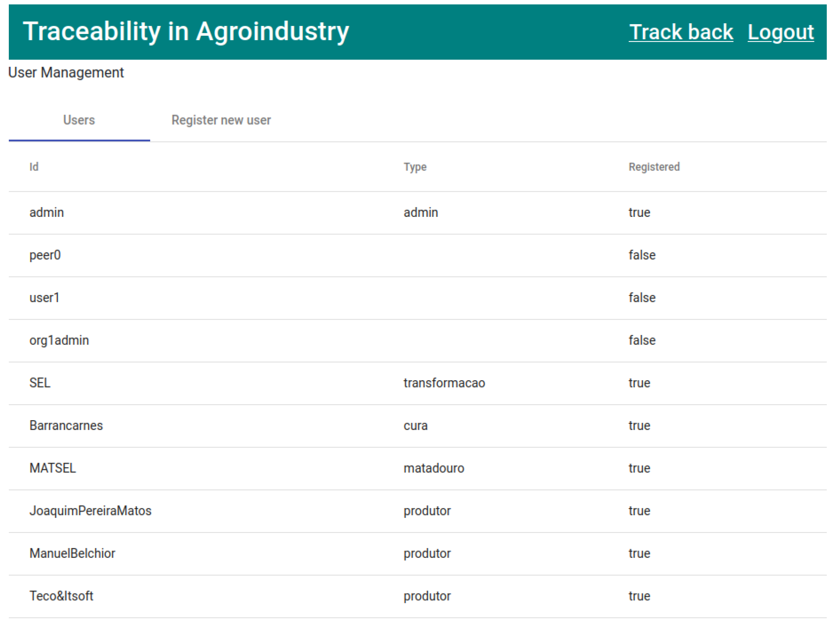This screenshot has height=627, width=840.
Task: Select the org1admin user row
Action: click(x=59, y=340)
